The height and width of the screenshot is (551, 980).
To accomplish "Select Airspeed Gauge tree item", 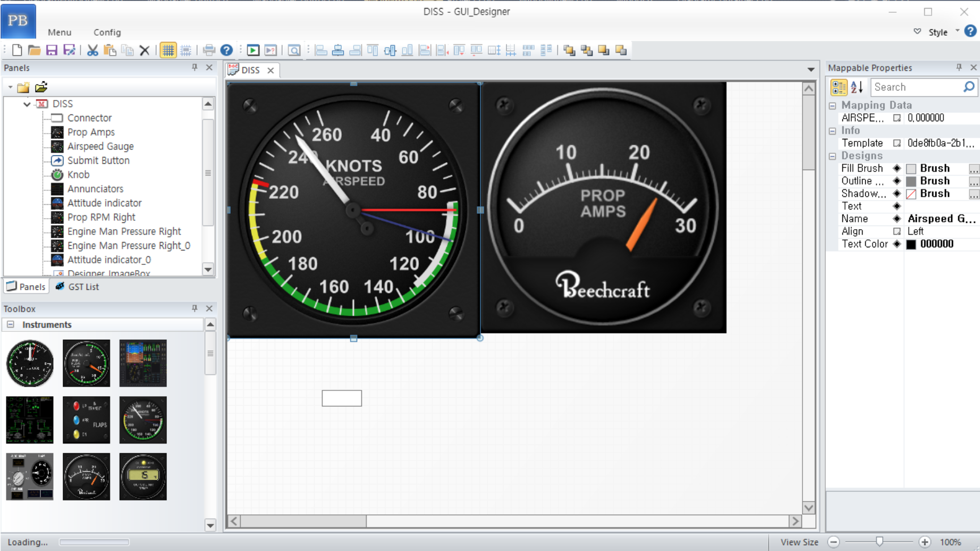I will coord(100,146).
